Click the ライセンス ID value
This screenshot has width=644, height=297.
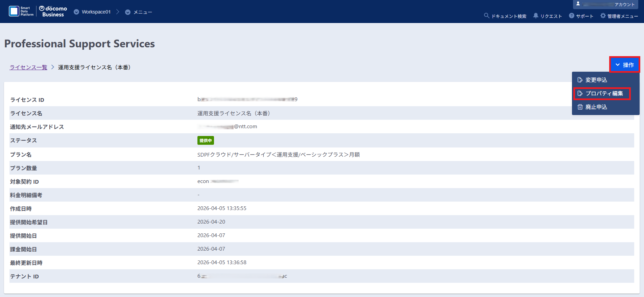247,99
